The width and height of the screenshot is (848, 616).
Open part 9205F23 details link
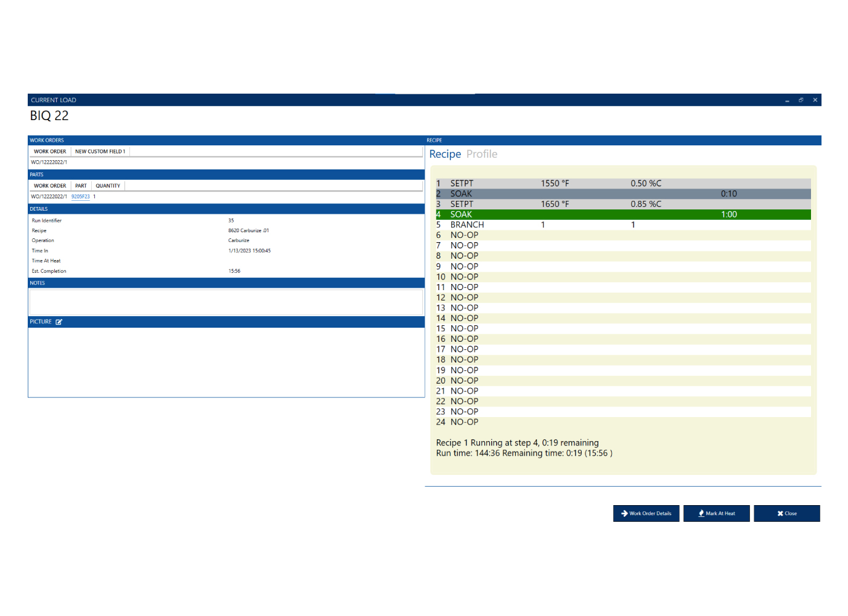[x=81, y=196]
